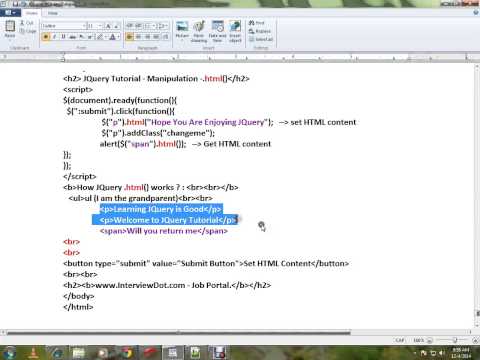480x360 pixels.
Task: Open the font size dropdown
Action: [x=100, y=26]
